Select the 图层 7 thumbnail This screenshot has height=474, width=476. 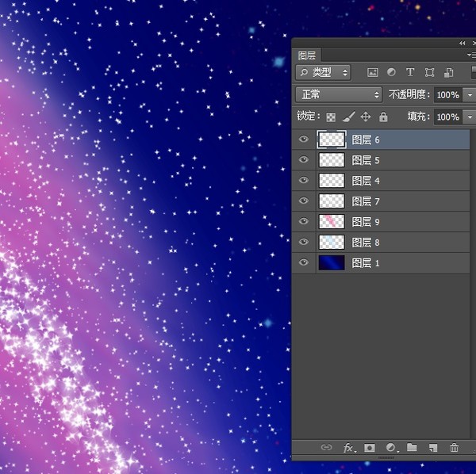coord(332,201)
